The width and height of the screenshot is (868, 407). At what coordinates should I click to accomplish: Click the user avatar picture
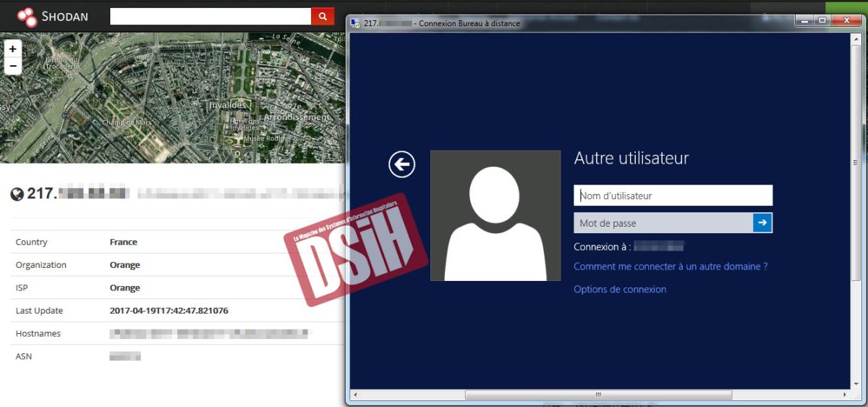click(x=495, y=216)
